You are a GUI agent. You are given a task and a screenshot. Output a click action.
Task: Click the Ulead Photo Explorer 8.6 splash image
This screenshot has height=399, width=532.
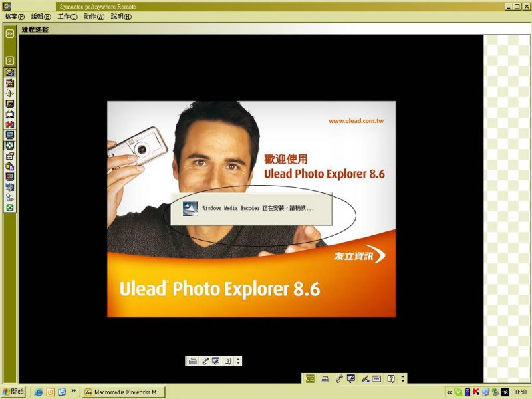(x=251, y=209)
